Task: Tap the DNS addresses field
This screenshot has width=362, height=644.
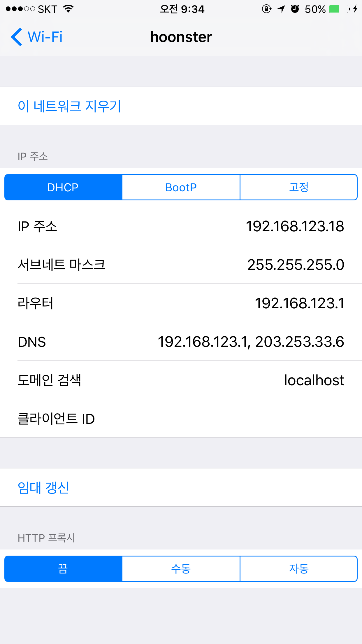Action: pyautogui.click(x=251, y=342)
